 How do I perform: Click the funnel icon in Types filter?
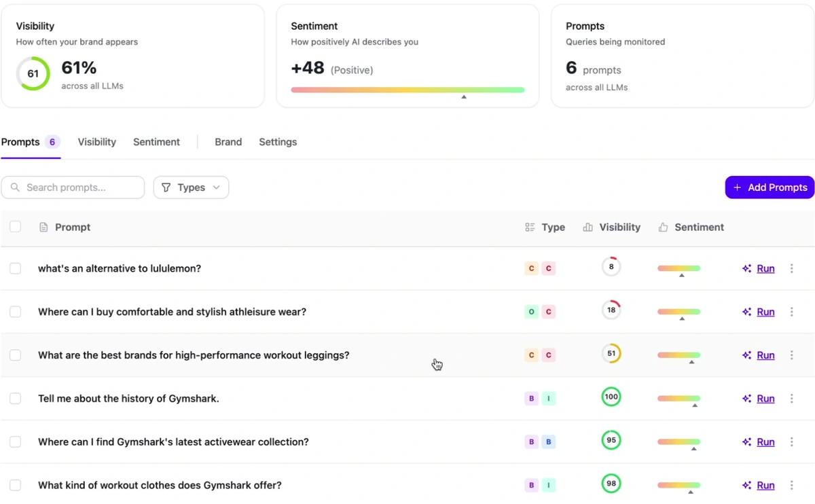coord(166,187)
